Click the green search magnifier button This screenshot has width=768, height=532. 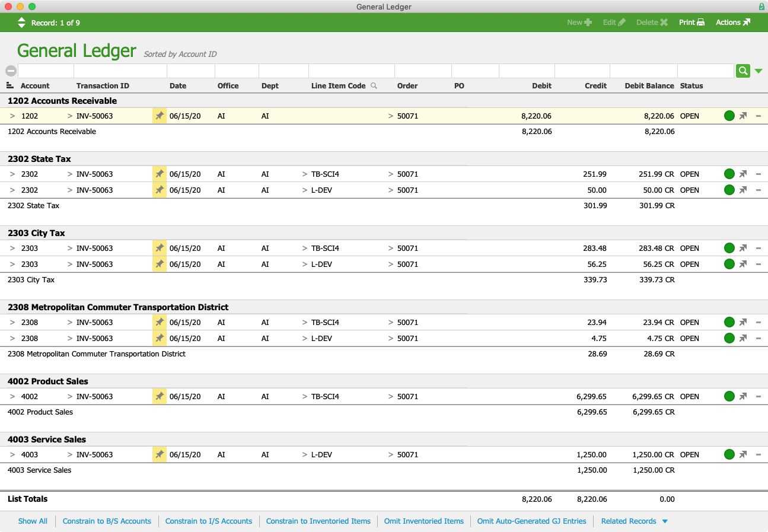(743, 71)
